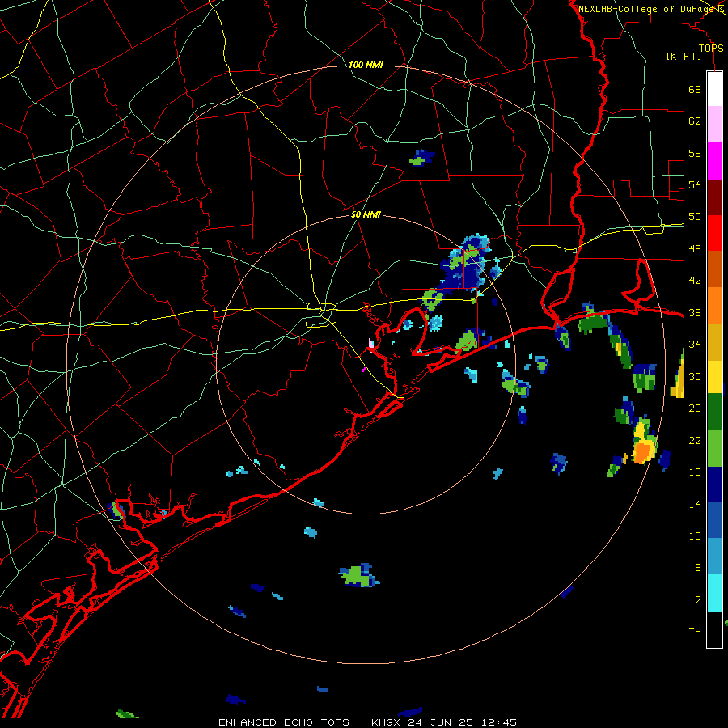The width and height of the screenshot is (728, 728).
Task: Select the 18 legend value
Action: coord(695,472)
